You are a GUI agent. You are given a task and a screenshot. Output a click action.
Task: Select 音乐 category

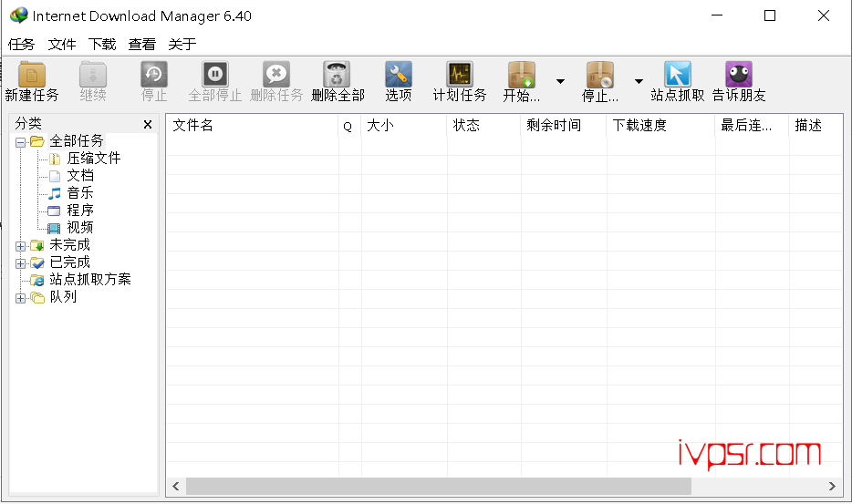click(80, 193)
